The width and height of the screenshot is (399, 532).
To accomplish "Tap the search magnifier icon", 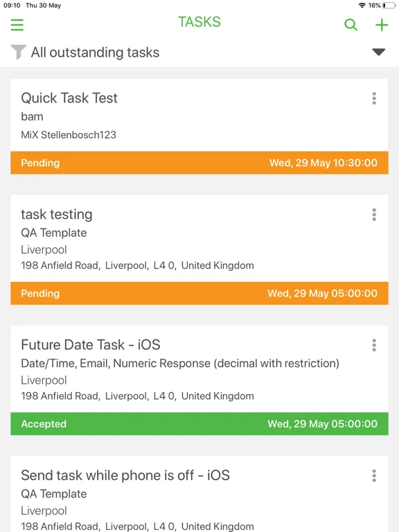I will (x=351, y=25).
